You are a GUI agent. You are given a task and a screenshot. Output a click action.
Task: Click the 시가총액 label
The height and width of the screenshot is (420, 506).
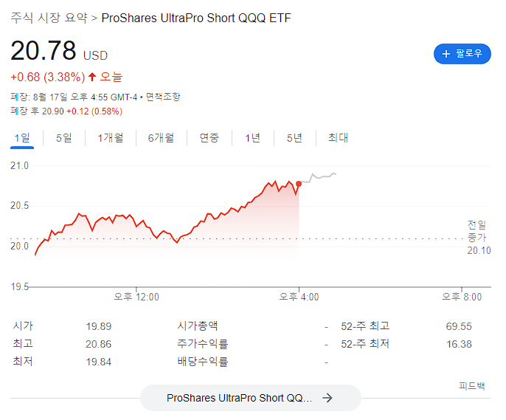[198, 326]
